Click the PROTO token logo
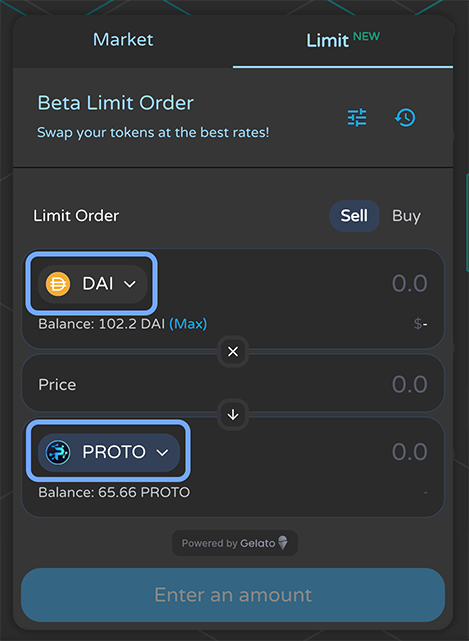This screenshot has width=469, height=641. click(58, 452)
